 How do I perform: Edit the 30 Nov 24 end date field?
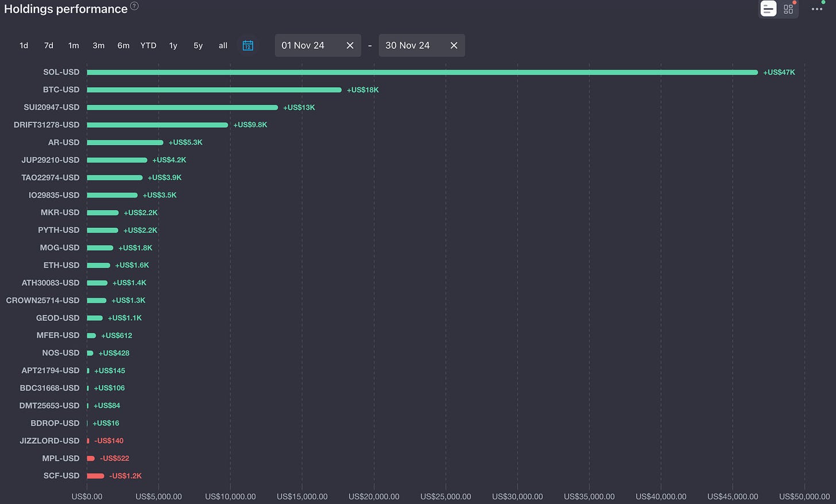[x=422, y=45]
